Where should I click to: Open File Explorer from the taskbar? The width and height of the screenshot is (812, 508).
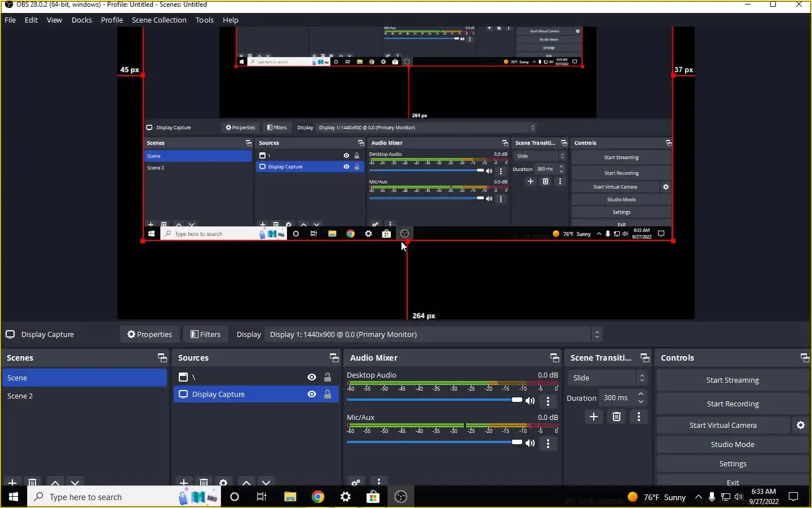click(x=290, y=497)
